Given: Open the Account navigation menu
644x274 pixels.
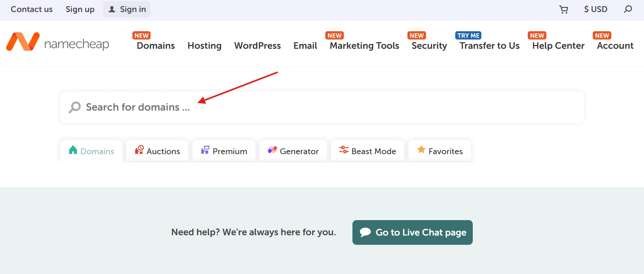Looking at the screenshot, I should [x=615, y=46].
